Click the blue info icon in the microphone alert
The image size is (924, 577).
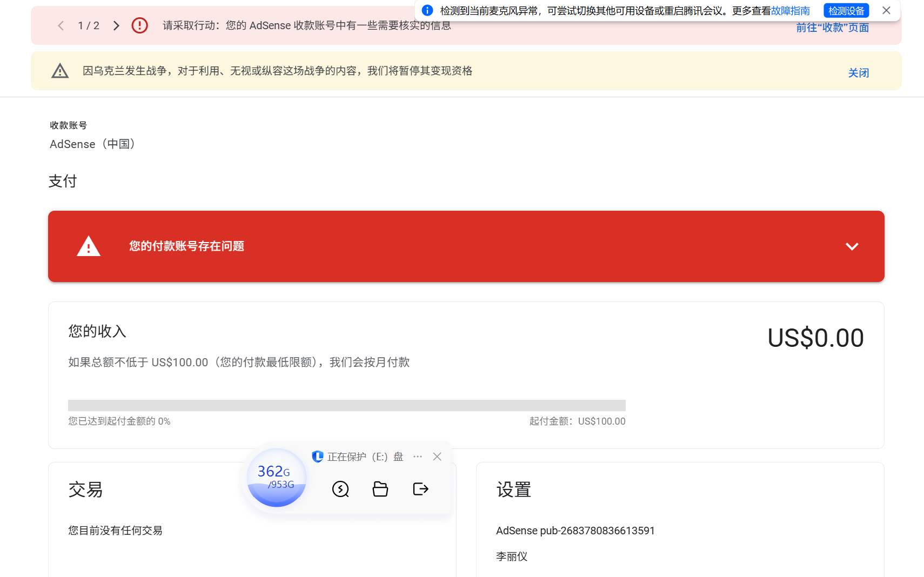pyautogui.click(x=427, y=10)
